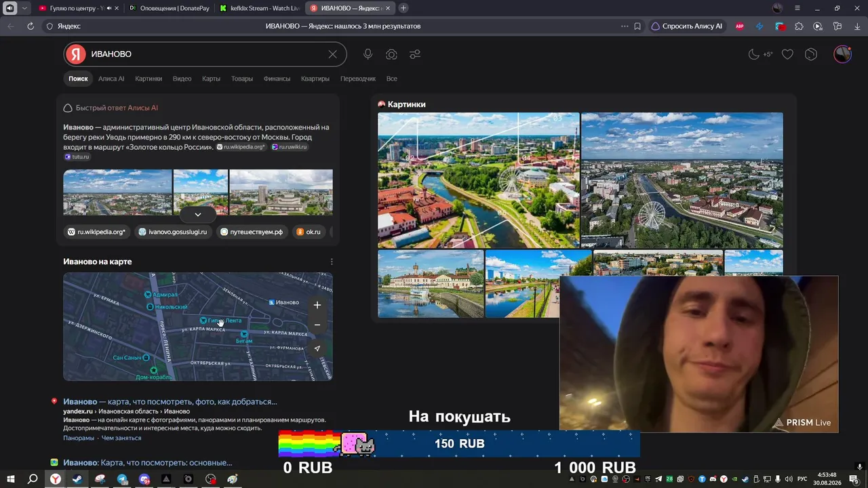Mute the Гуляю по центру tab audio

[108, 8]
